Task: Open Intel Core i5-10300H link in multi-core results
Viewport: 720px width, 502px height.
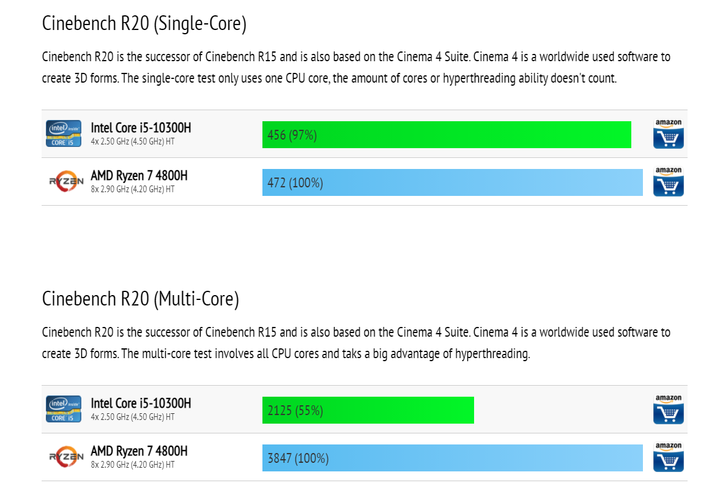Action: [141, 403]
